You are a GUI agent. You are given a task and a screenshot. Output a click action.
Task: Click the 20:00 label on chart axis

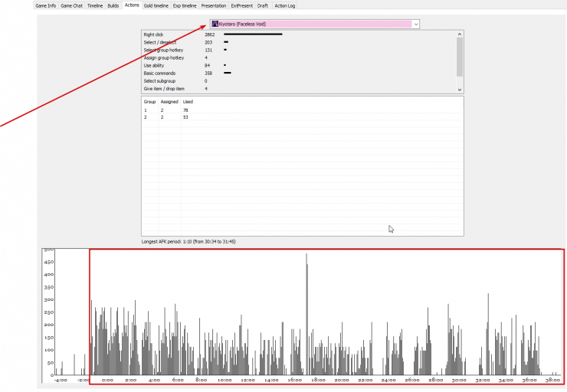click(x=342, y=380)
